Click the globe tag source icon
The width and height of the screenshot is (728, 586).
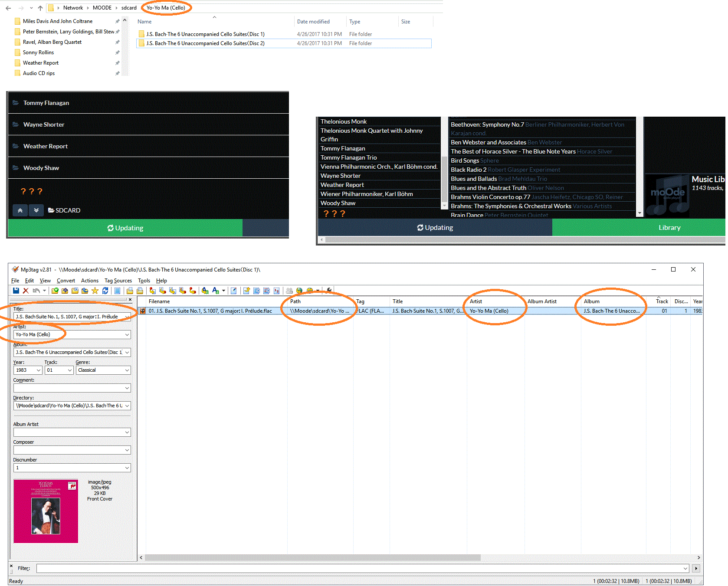(299, 291)
